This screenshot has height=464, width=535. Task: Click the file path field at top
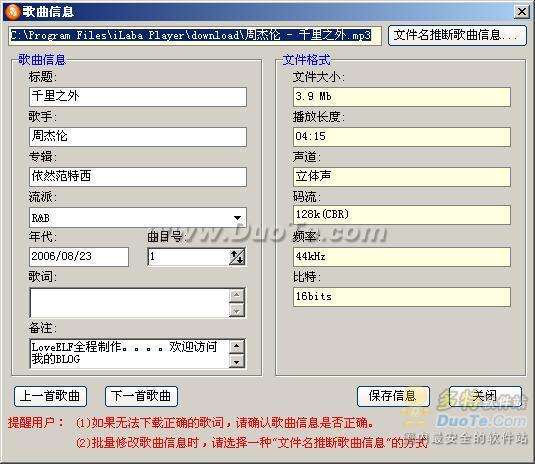click(x=195, y=35)
